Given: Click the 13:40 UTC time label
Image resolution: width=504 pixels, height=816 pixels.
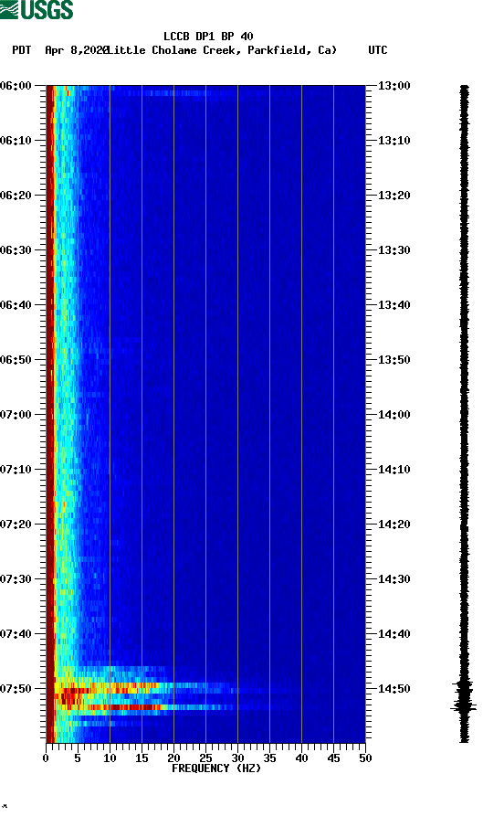Looking at the screenshot, I should 394,305.
